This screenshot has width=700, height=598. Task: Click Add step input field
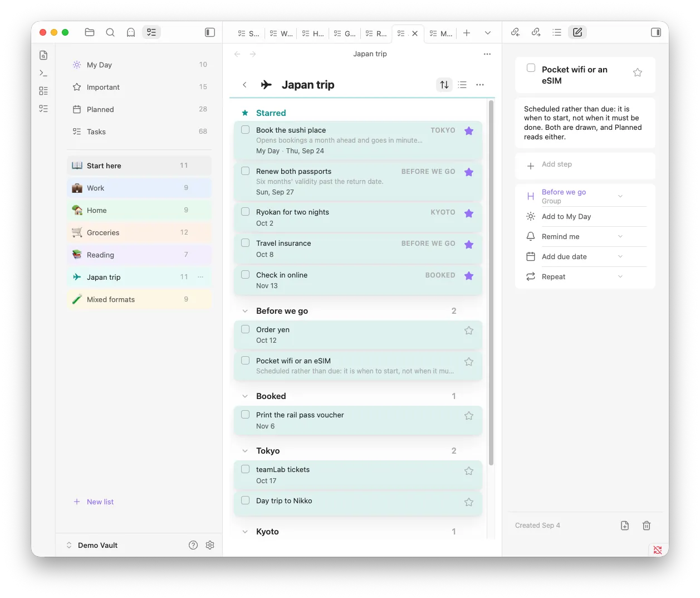(x=585, y=165)
